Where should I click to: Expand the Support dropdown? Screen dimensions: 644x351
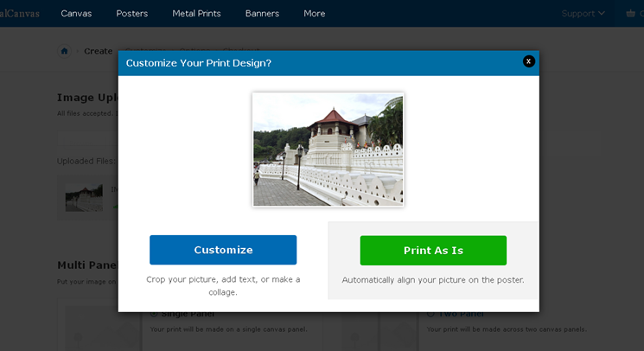tap(583, 14)
